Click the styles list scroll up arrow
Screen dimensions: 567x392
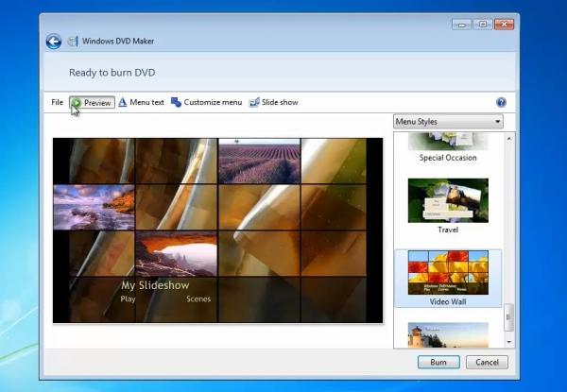pos(509,138)
